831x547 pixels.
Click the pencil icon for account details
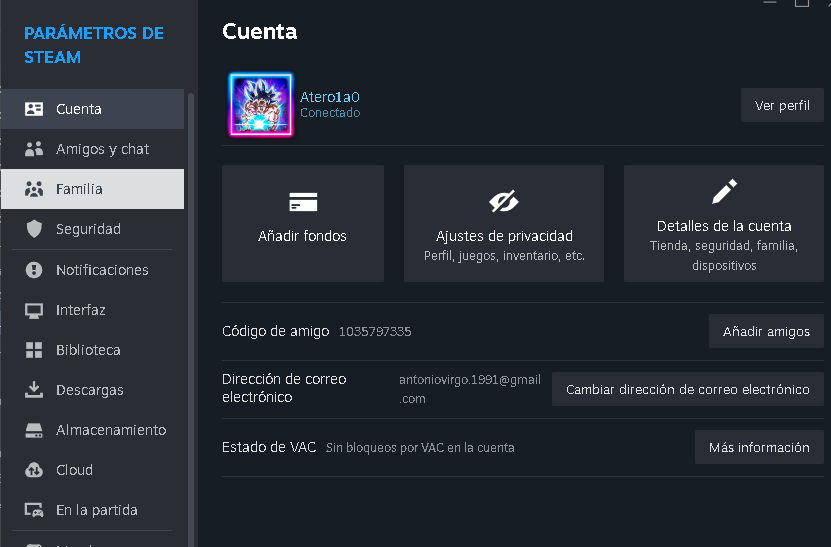pyautogui.click(x=724, y=191)
